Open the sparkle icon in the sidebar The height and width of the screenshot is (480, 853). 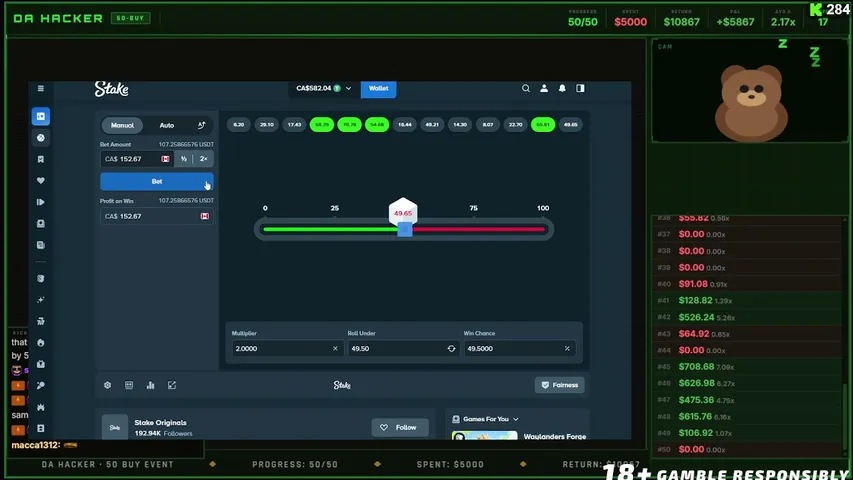click(41, 299)
